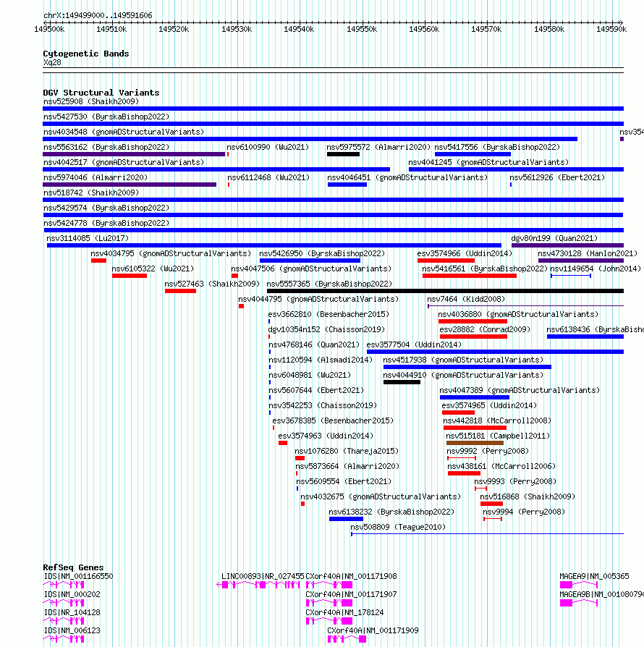The image size is (644, 647).
Task: Open the black nsv4044910 variant bar
Action: click(402, 383)
